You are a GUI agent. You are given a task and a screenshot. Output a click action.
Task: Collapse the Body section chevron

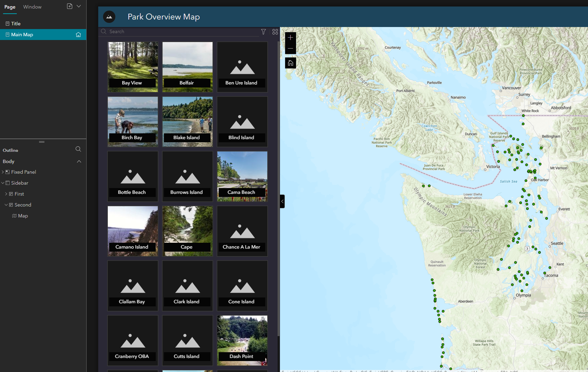(x=79, y=161)
